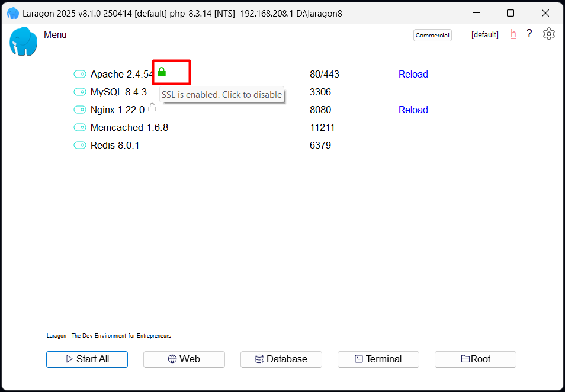Click the Laragon icon in title bar
This screenshot has width=565, height=392.
[12, 13]
